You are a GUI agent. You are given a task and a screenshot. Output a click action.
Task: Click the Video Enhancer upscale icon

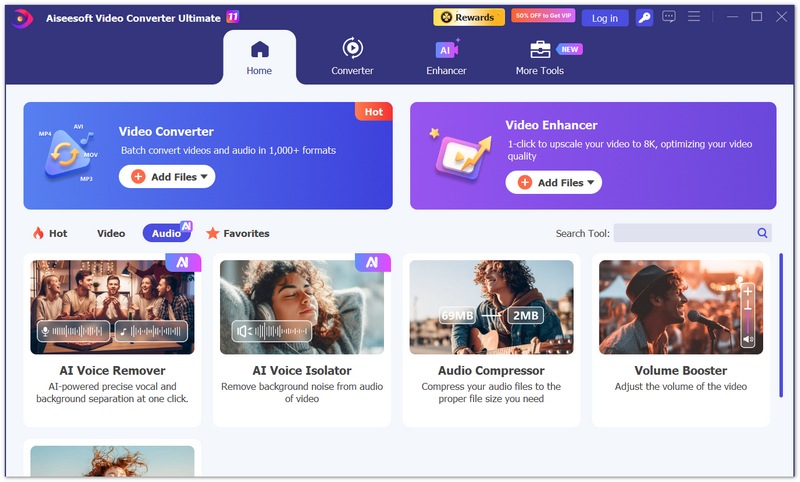[462, 156]
